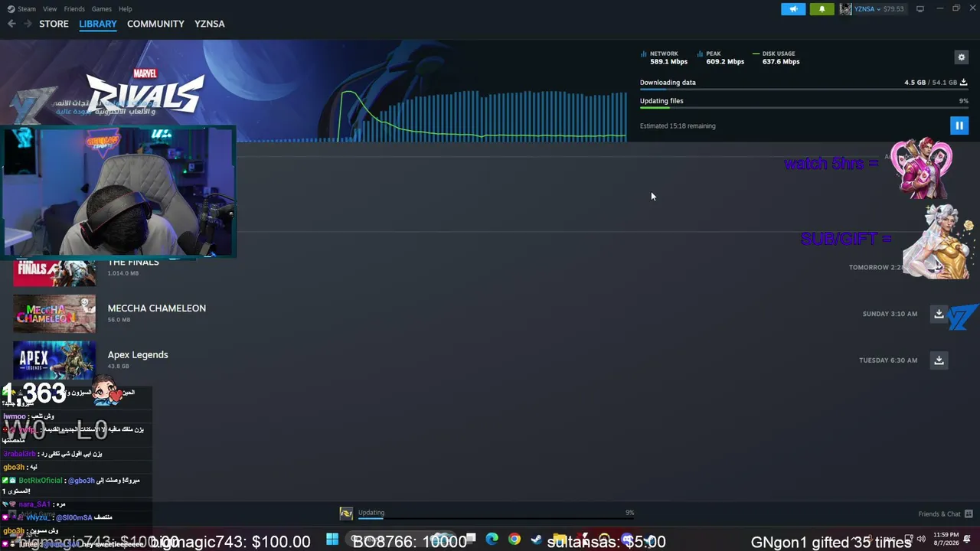Click the Downloading data progress bar

tap(804, 90)
